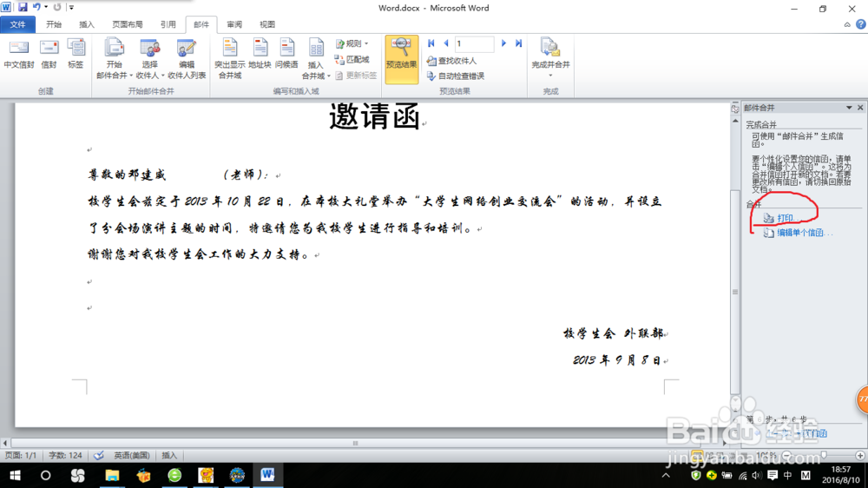The height and width of the screenshot is (488, 868).
Task: Switch to the Insert (插入) tab
Action: click(87, 24)
